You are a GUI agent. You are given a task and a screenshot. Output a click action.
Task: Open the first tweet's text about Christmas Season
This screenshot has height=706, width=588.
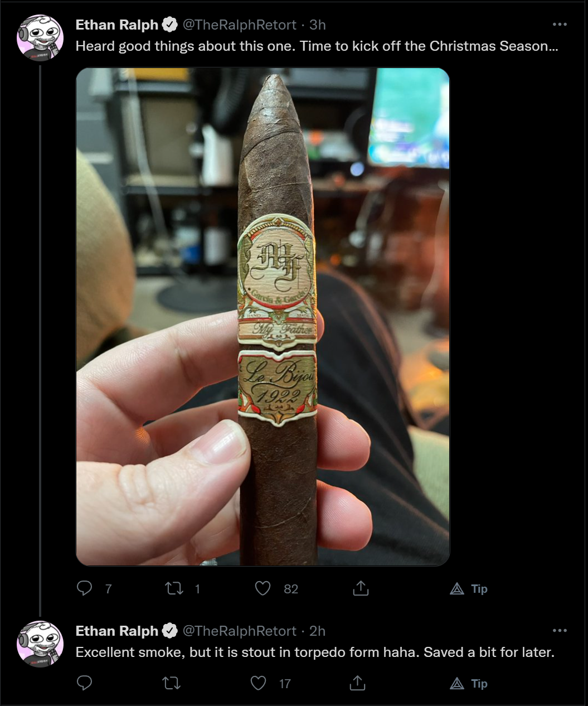click(317, 46)
